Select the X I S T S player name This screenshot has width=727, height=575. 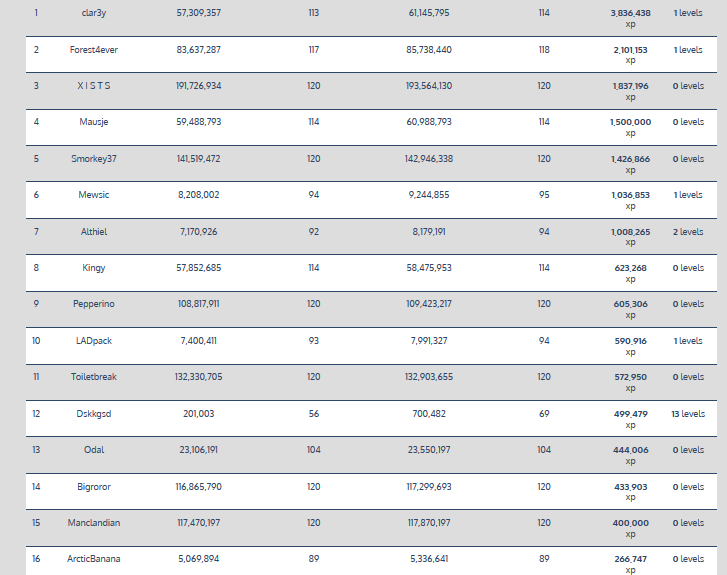(x=94, y=86)
